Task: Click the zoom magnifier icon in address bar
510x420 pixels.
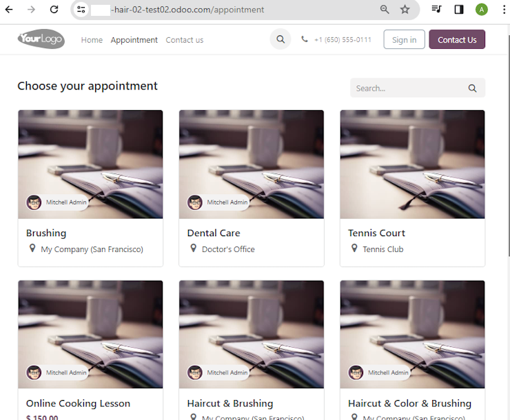Action: 385,10
